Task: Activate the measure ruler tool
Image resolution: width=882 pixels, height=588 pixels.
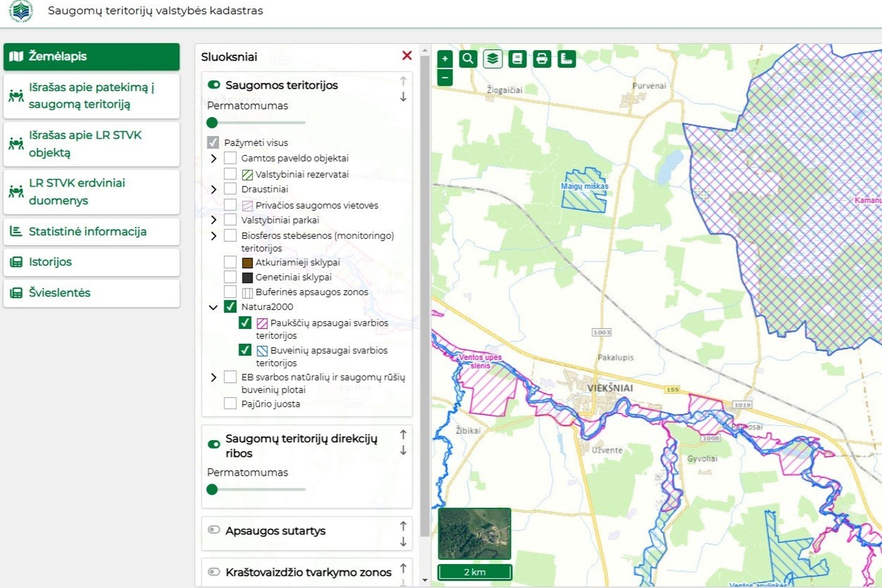Action: [x=567, y=59]
